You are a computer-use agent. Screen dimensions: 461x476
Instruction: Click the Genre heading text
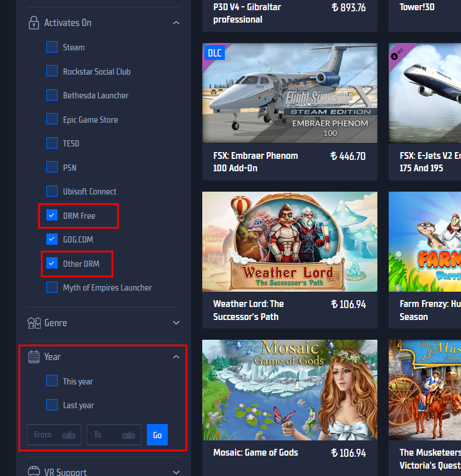tap(55, 323)
